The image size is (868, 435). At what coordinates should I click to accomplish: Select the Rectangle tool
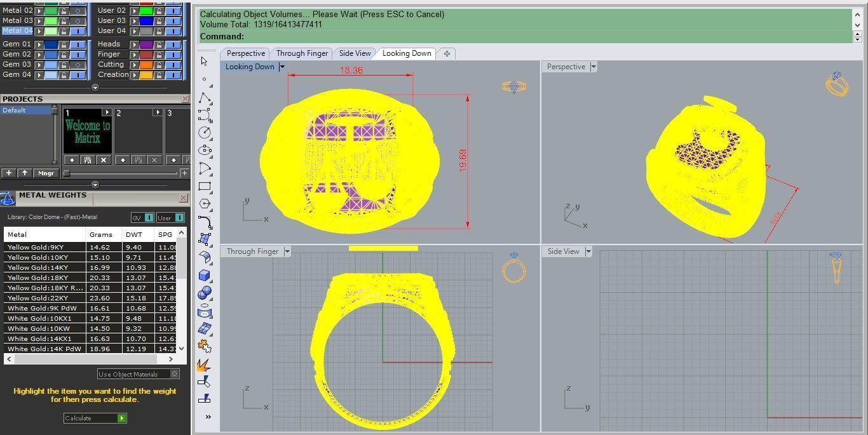point(205,186)
